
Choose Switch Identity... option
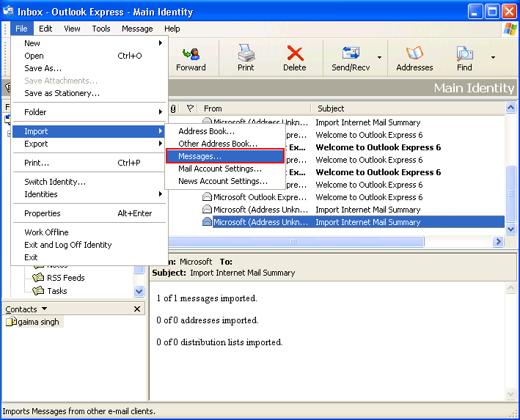point(89,181)
